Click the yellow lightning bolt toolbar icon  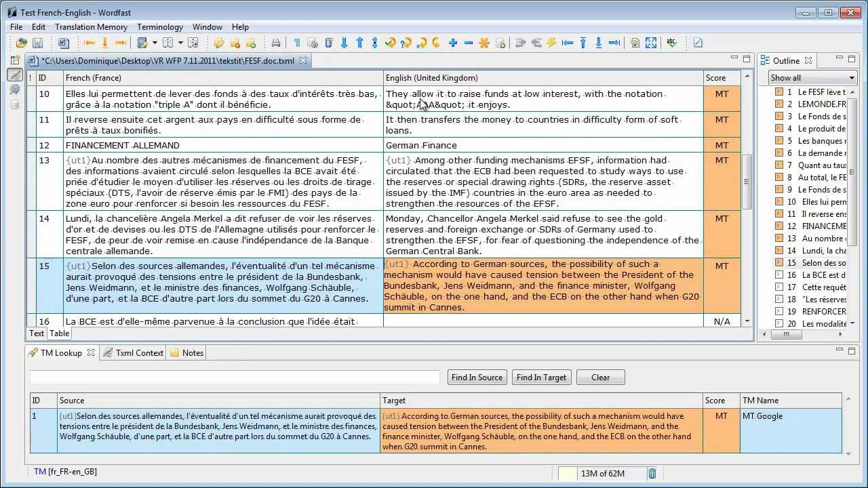coord(552,43)
